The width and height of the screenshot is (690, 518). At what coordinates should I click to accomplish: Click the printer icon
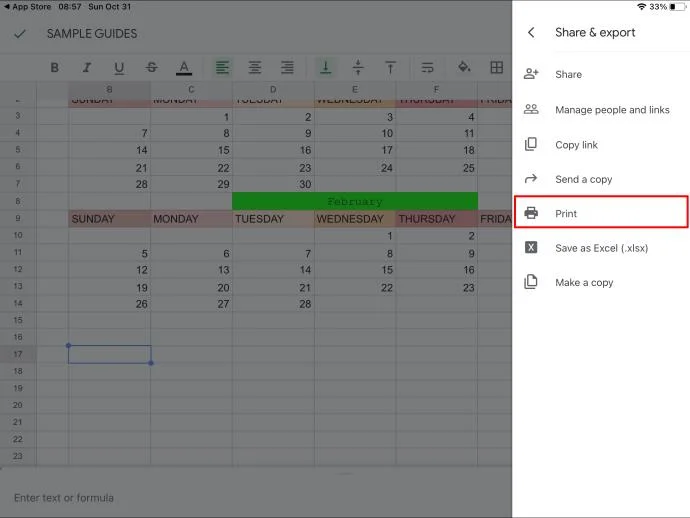(531, 213)
